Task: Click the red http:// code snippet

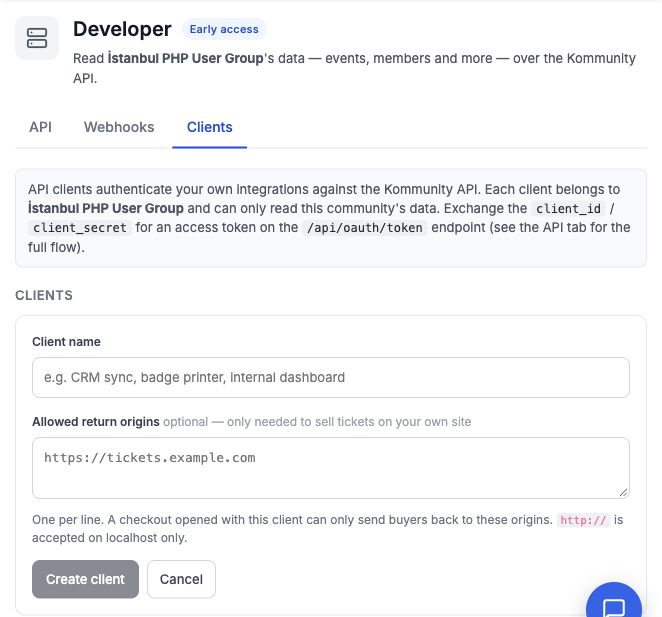Action: coord(583,520)
